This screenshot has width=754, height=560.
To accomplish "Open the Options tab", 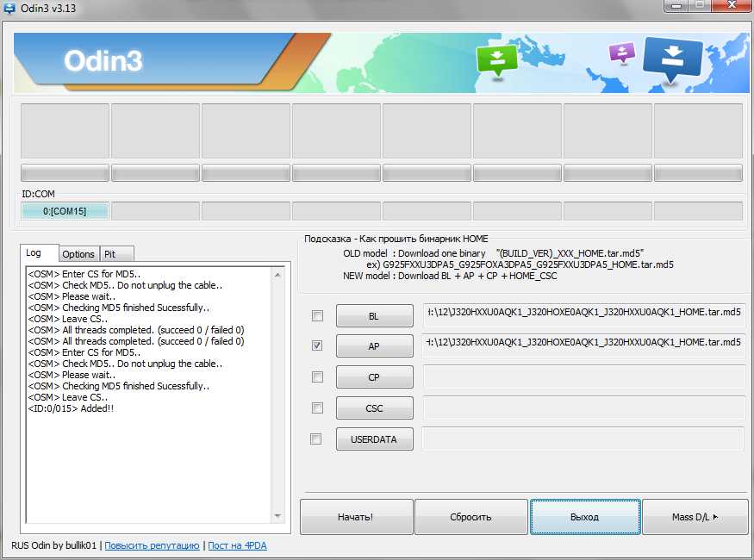I will (79, 254).
